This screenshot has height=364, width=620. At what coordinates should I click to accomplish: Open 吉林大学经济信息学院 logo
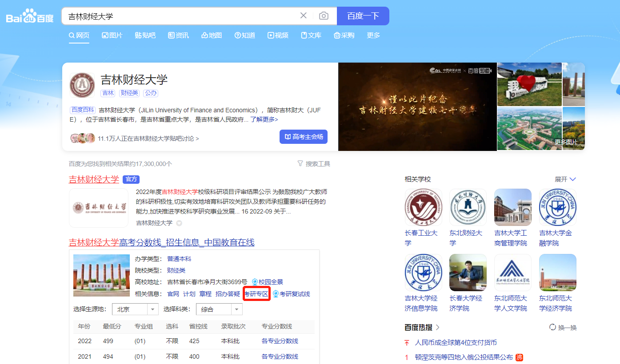coord(423,273)
